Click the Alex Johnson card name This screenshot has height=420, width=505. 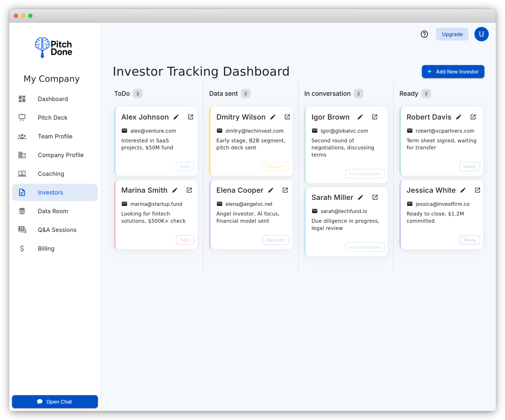[145, 117]
